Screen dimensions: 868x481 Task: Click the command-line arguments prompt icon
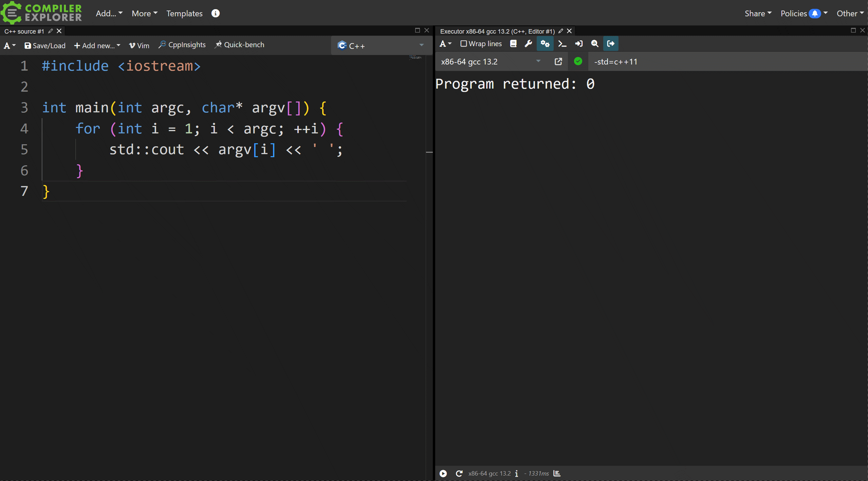click(x=562, y=44)
